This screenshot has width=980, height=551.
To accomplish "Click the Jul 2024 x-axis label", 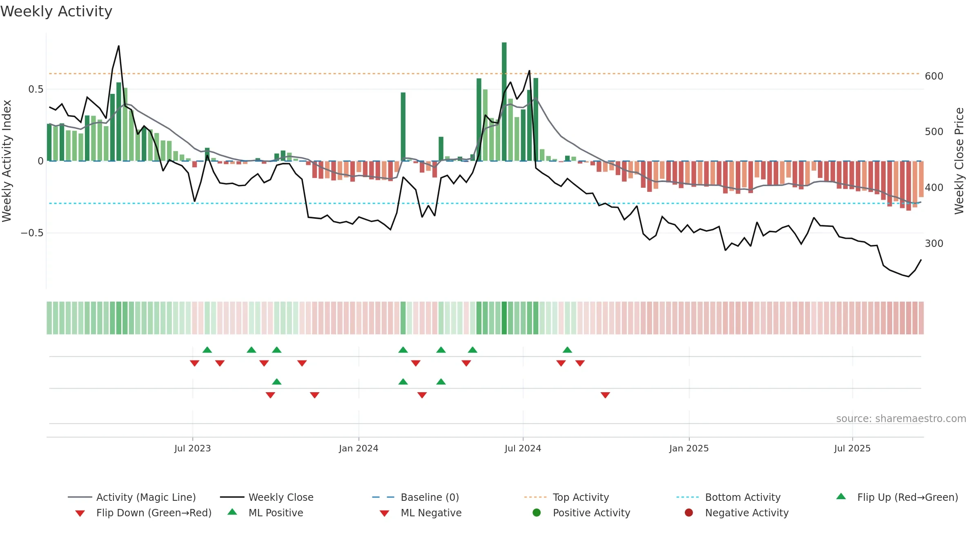I will pos(523,448).
